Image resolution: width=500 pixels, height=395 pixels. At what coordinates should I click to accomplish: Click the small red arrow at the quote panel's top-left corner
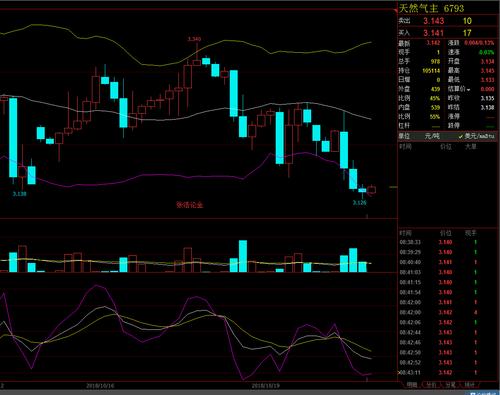coord(396,11)
